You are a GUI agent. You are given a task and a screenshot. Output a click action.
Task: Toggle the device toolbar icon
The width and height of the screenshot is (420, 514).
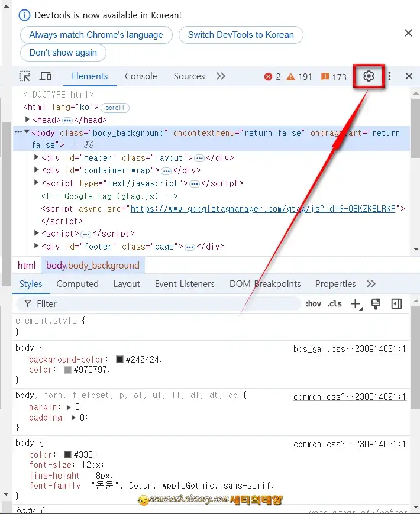45,76
